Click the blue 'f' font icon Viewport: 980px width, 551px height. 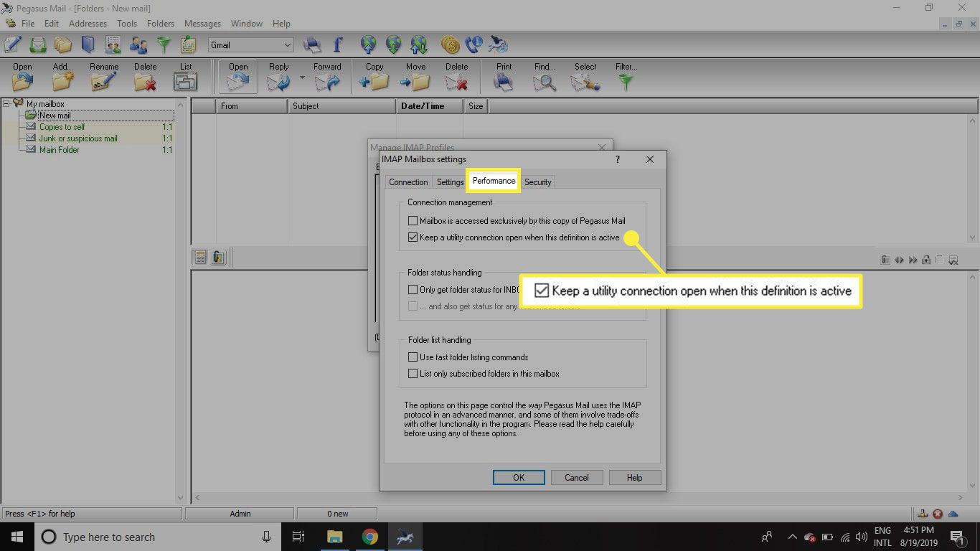(337, 45)
